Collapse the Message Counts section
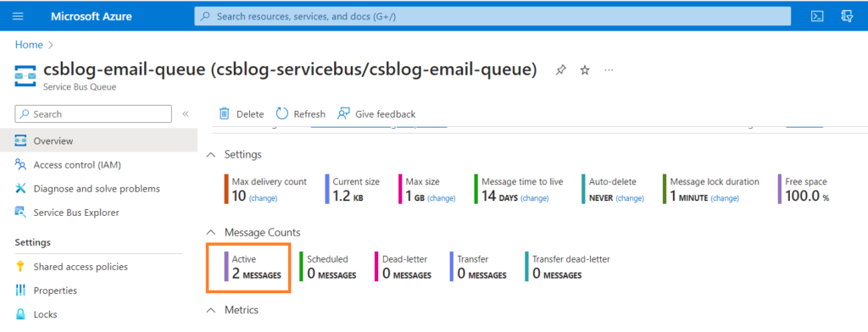 pos(211,232)
